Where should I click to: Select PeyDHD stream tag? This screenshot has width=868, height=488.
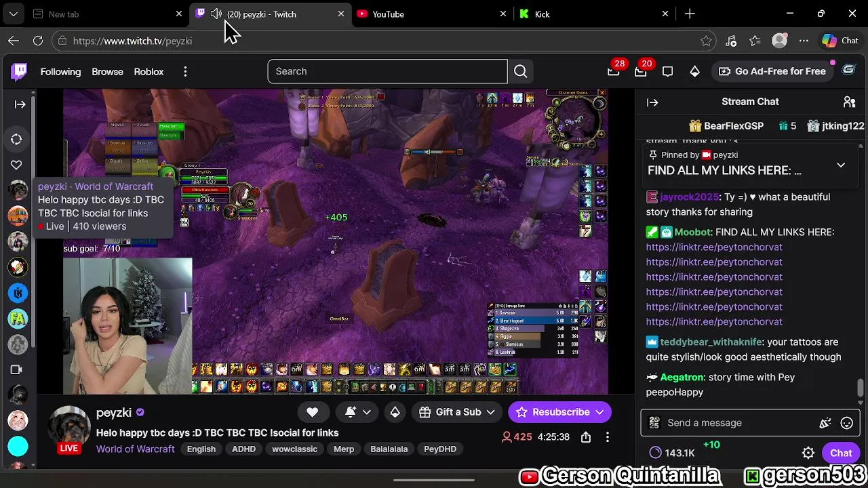(440, 449)
